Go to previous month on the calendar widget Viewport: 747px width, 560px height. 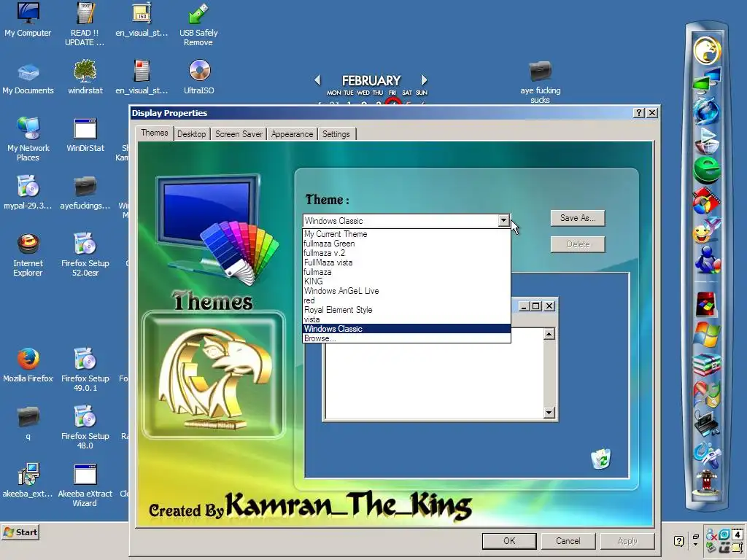tap(318, 80)
